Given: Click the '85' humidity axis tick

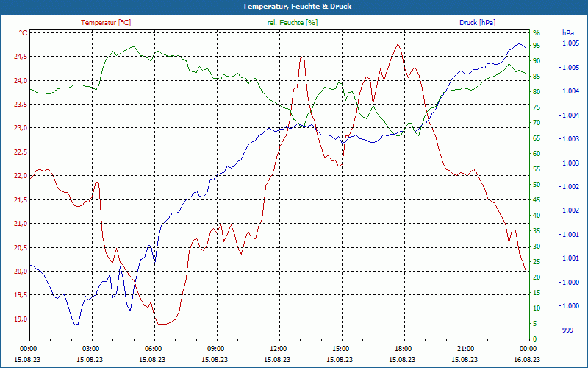Looking at the screenshot, I should pyautogui.click(x=537, y=77).
